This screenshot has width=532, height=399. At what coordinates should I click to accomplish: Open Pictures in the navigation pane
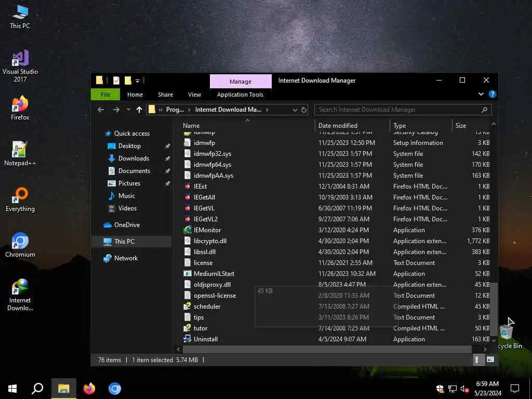tap(129, 183)
